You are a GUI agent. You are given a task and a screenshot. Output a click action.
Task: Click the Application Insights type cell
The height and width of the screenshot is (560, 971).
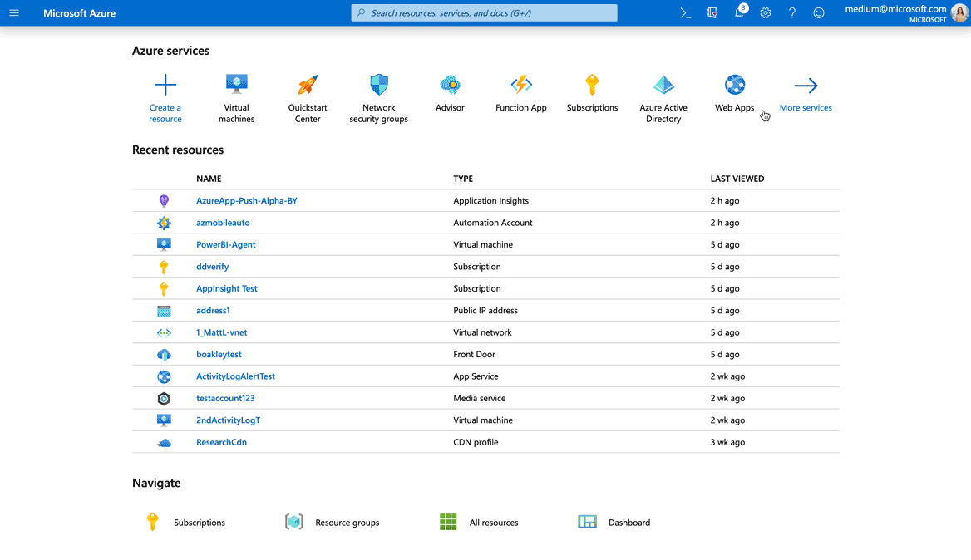tap(491, 200)
